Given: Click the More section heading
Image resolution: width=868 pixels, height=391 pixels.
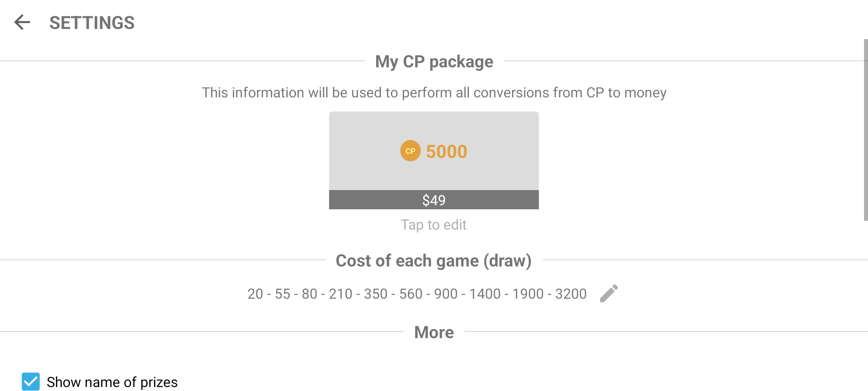Looking at the screenshot, I should [434, 332].
